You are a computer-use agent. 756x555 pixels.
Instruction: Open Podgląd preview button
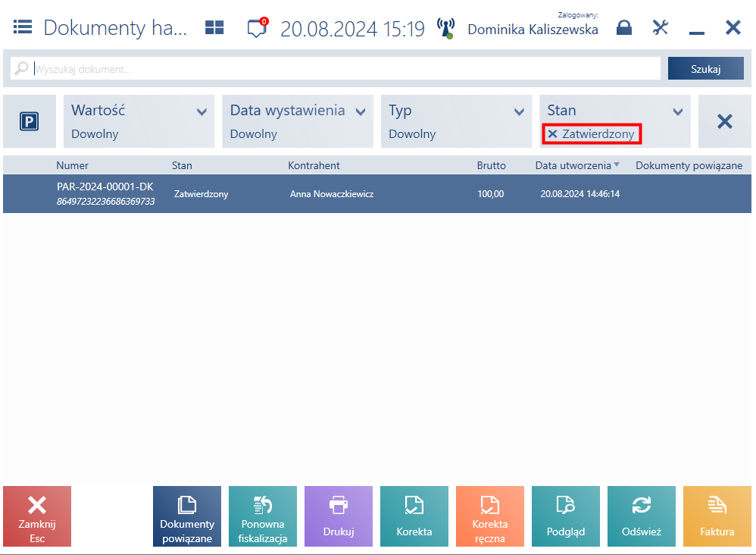[x=566, y=516]
